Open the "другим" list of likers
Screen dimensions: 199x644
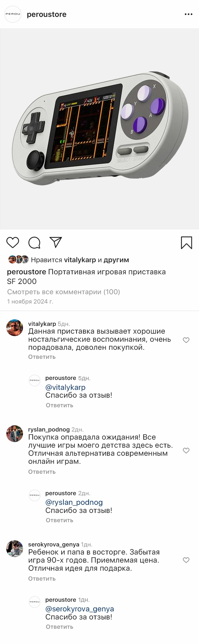point(116,260)
